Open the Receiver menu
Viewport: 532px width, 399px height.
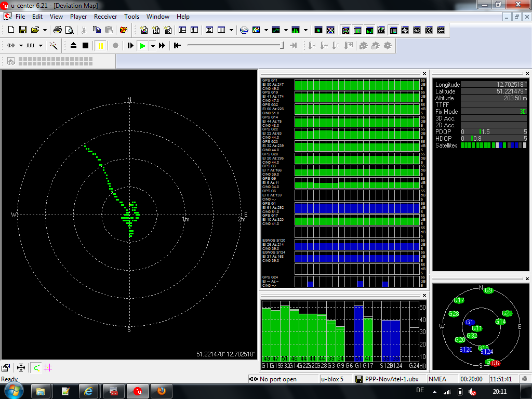105,17
